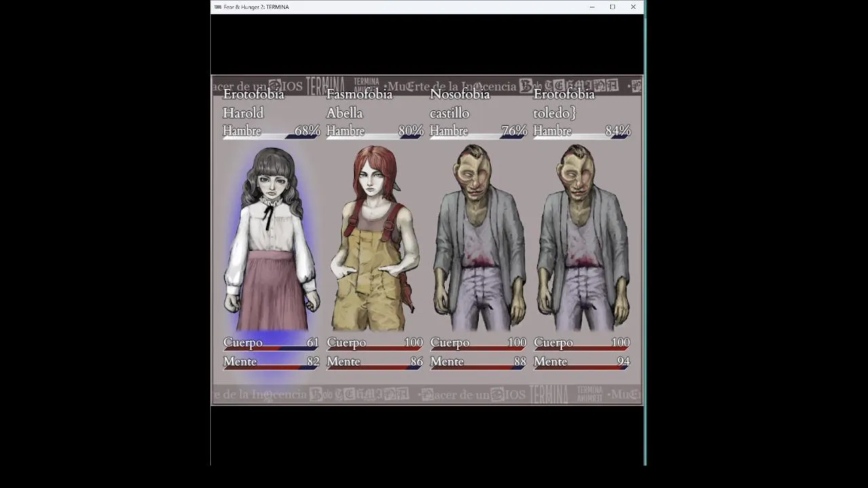Click castillo's Cuerpo 100 bar
Image resolution: width=868 pixels, height=488 pixels.
tap(478, 344)
